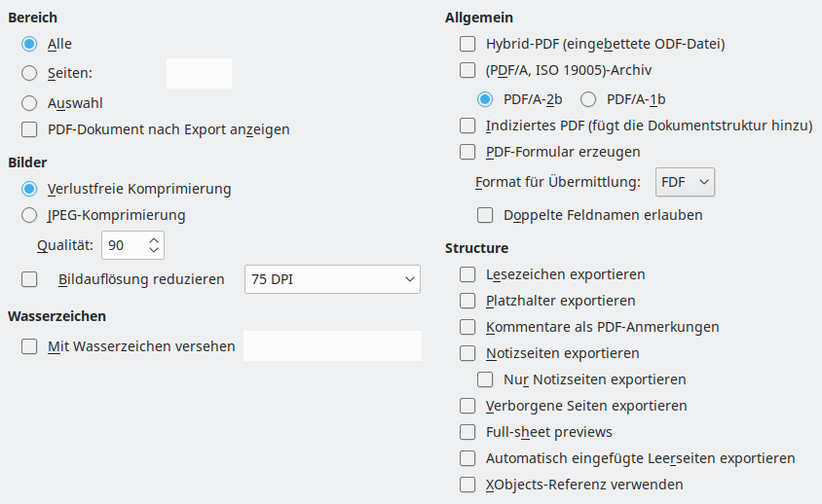Enable Mit Wasserzeichen versehen

tap(29, 346)
